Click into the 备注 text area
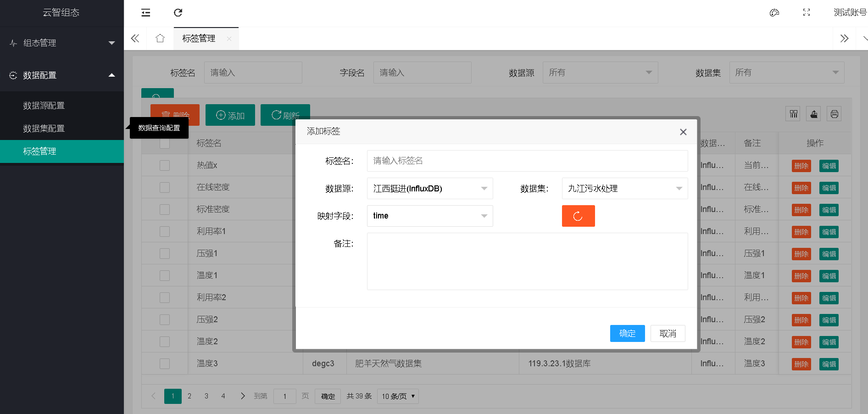This screenshot has height=414, width=868. (528, 261)
